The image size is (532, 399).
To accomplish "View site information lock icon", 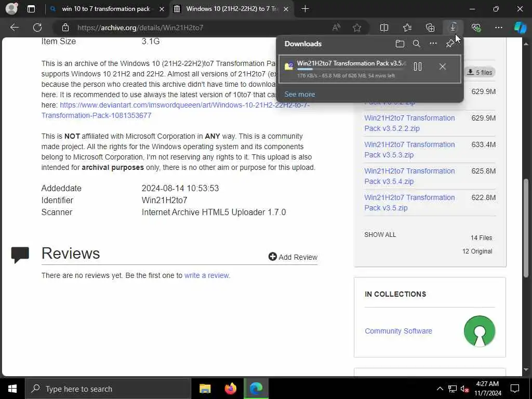I will [x=65, y=28].
